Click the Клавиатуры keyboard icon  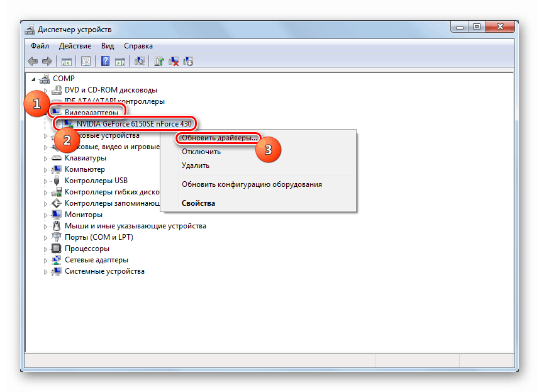click(57, 158)
